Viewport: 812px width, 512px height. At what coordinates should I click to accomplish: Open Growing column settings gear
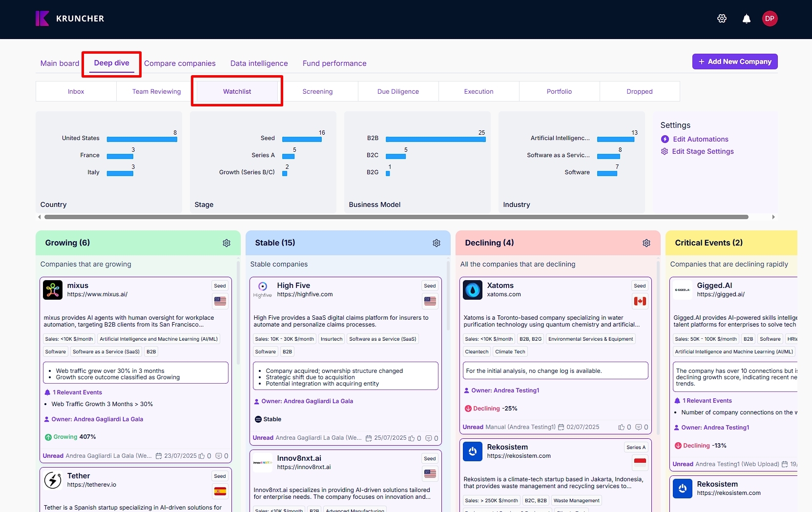(227, 243)
